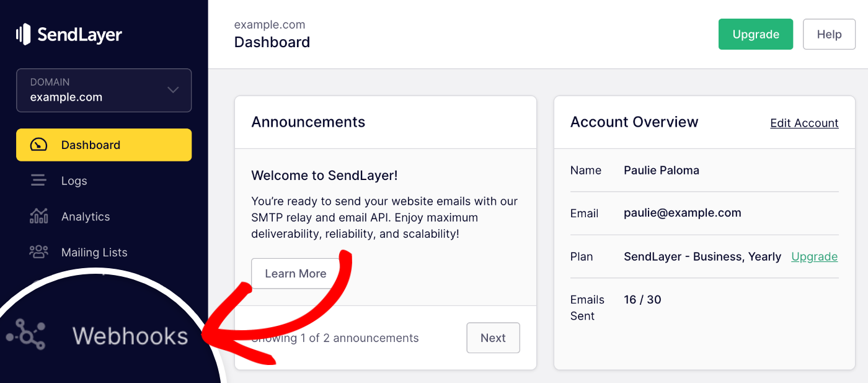The height and width of the screenshot is (383, 868).
Task: Expand the DOMAIN selector dropdown
Action: click(x=104, y=90)
